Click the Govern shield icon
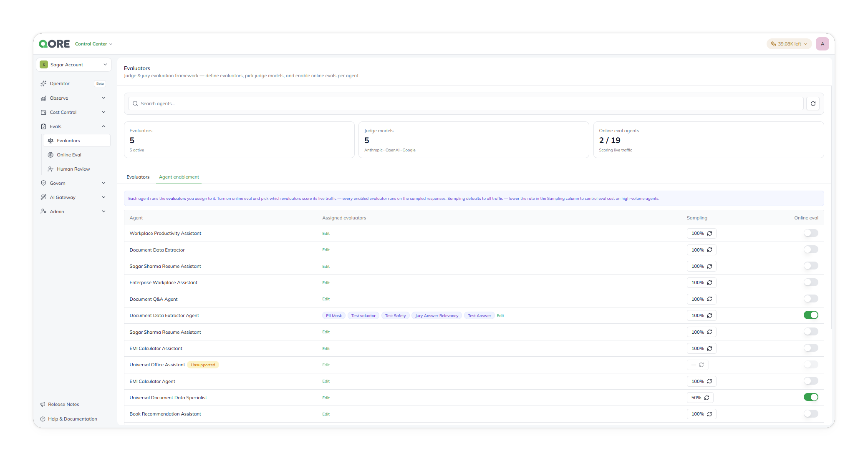Viewport: 868px width, 461px height. pyautogui.click(x=43, y=183)
